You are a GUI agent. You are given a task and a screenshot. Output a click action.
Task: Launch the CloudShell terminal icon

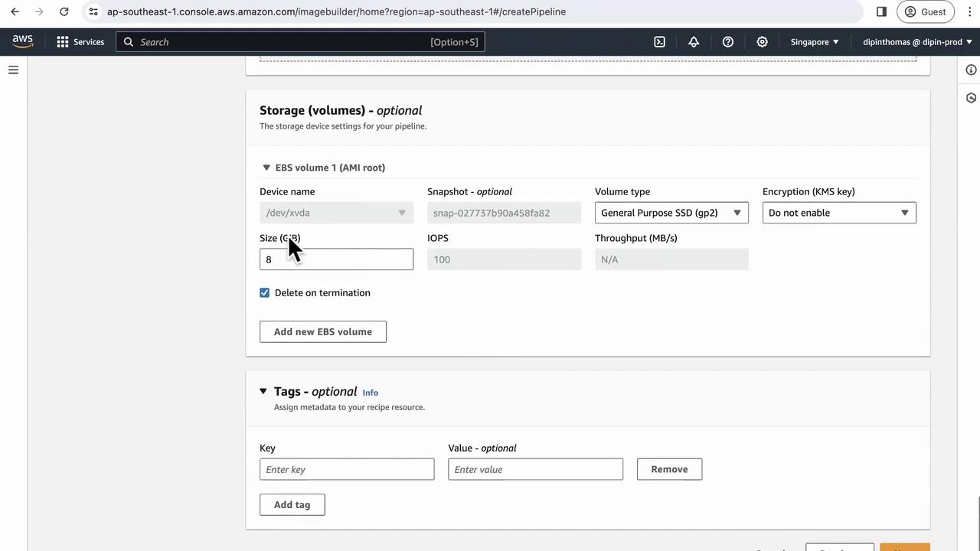(659, 42)
